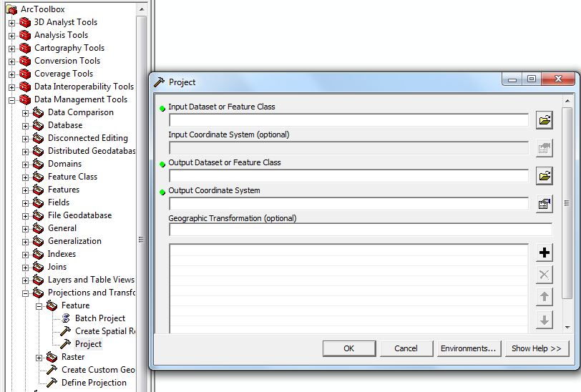Open the Create Custom Geographic Transformation tool
This screenshot has width=581, height=392.
point(97,370)
